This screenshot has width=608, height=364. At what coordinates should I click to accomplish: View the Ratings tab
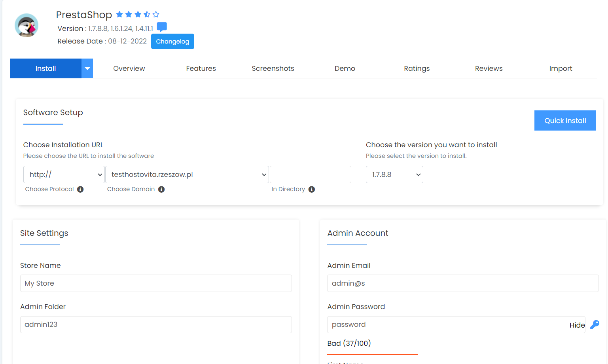point(417,68)
